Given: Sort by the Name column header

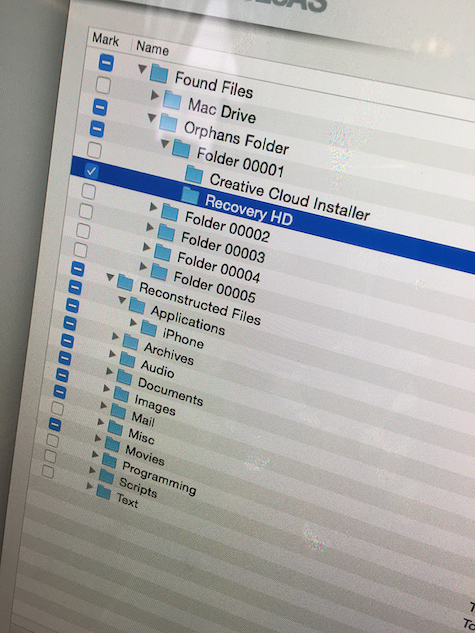Looking at the screenshot, I should [x=152, y=48].
